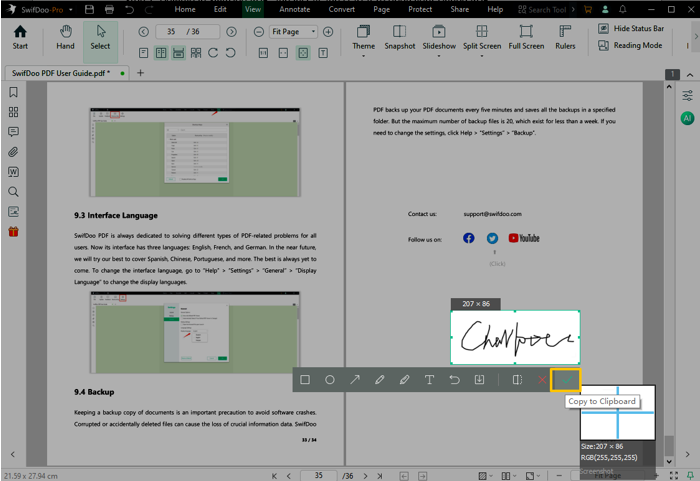Screen dimensions: 700x481
Task: Rotate page counterclockwise
Action: [230, 53]
